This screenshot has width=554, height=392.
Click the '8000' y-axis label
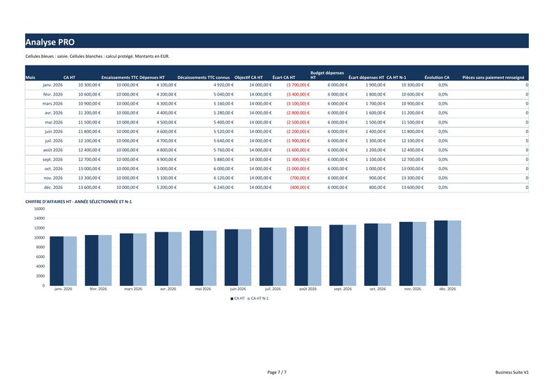40,247
